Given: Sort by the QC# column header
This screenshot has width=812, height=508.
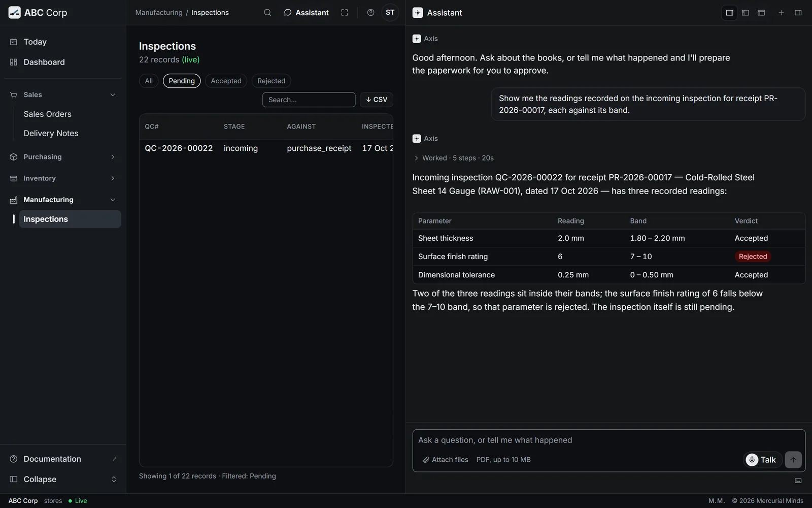Looking at the screenshot, I should pos(152,126).
